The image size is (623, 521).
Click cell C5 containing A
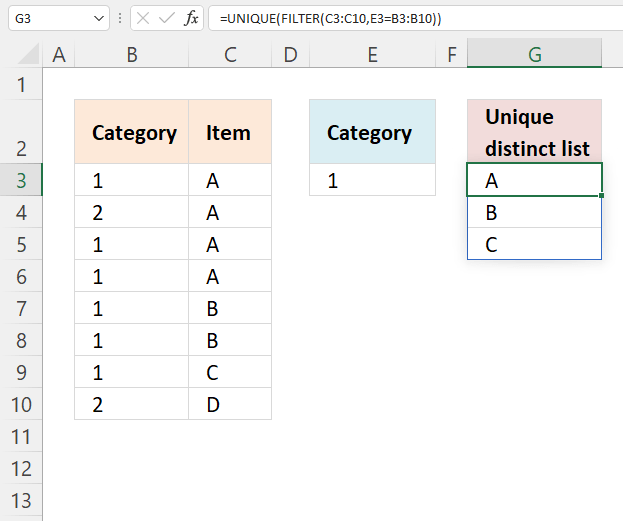pyautogui.click(x=230, y=244)
